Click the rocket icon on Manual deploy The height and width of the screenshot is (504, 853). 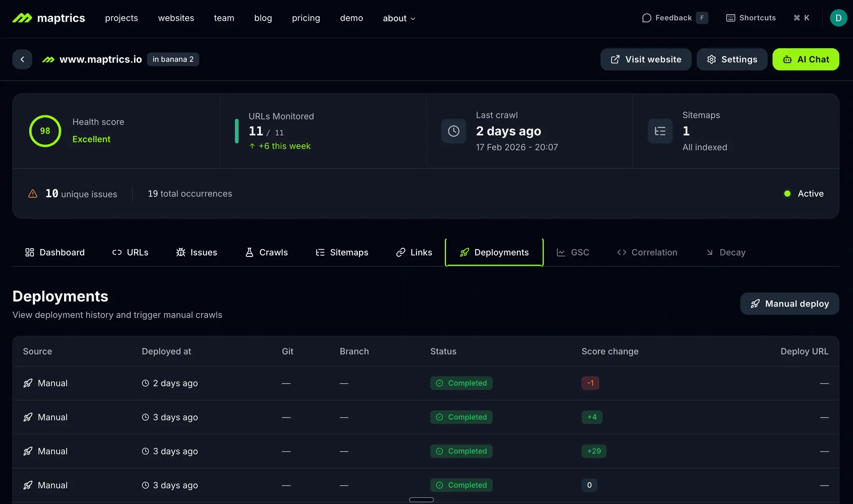(x=755, y=304)
